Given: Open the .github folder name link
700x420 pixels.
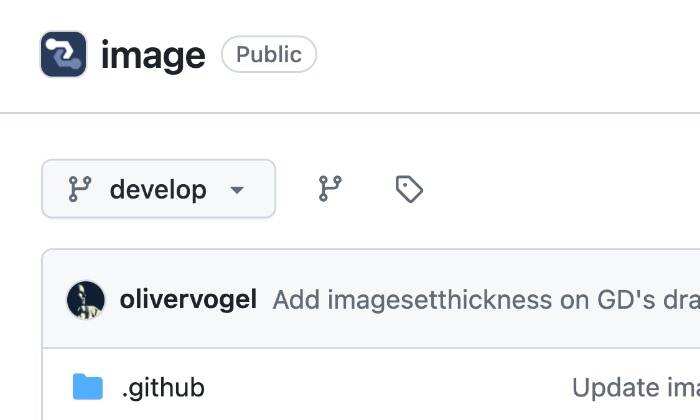Looking at the screenshot, I should (x=163, y=387).
